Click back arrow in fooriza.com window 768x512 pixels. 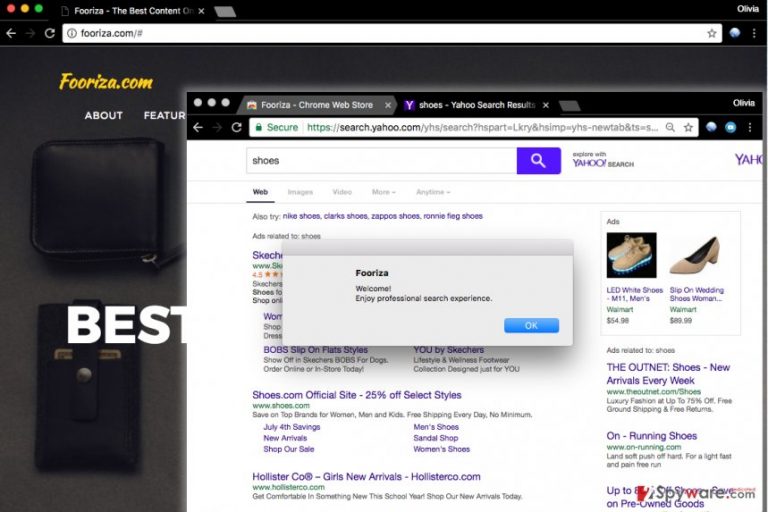pos(11,33)
